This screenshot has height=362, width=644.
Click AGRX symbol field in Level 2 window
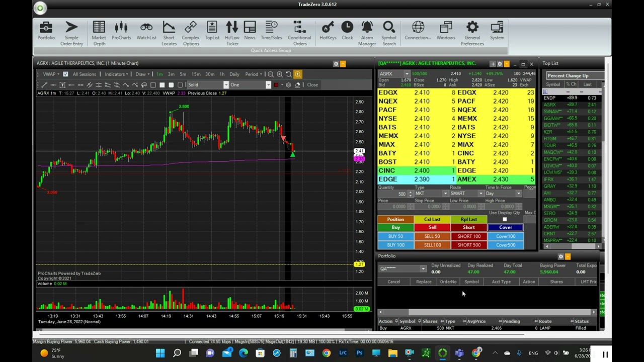tap(393, 74)
